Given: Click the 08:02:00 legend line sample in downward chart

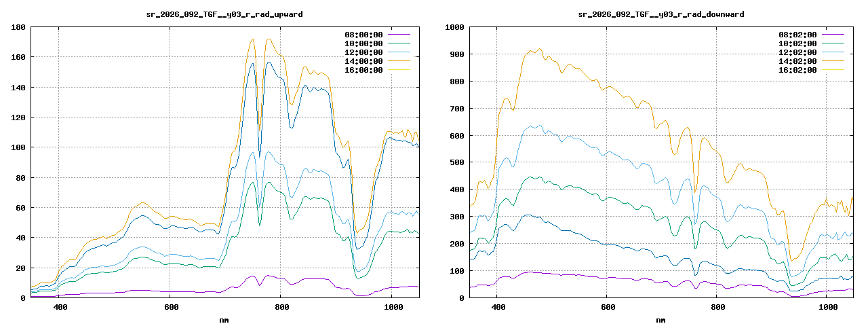Looking at the screenshot, I should 833,34.
